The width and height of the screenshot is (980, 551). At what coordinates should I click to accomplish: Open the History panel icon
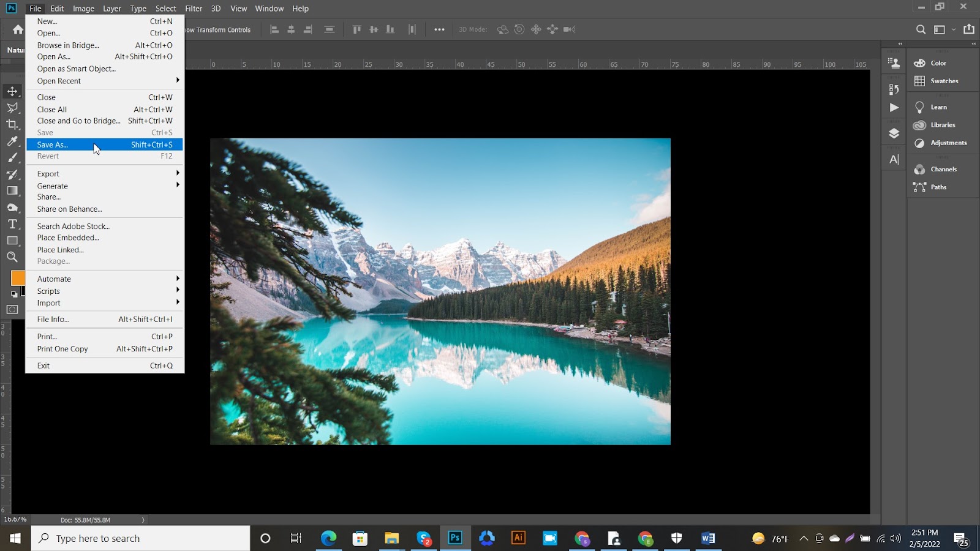pos(894,89)
